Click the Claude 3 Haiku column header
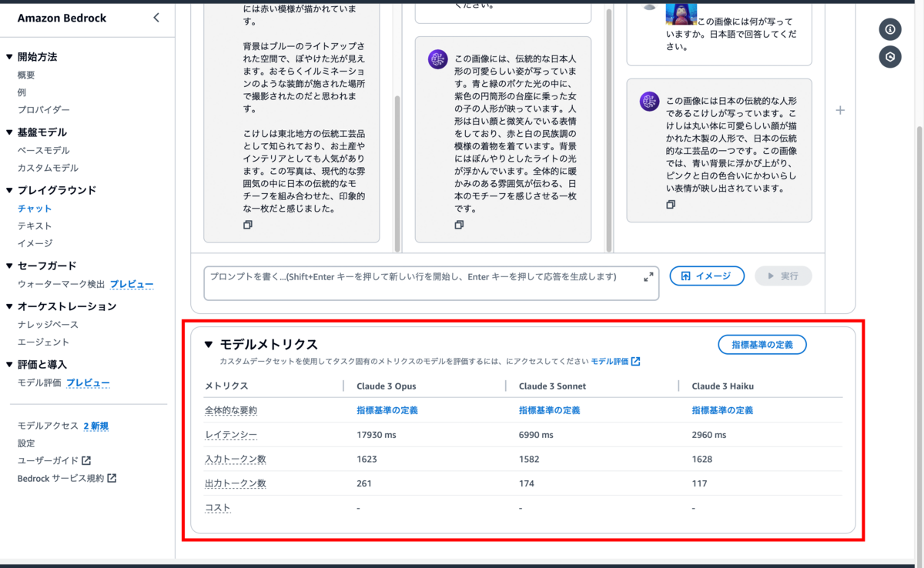Image resolution: width=924 pixels, height=568 pixels. coord(722,386)
